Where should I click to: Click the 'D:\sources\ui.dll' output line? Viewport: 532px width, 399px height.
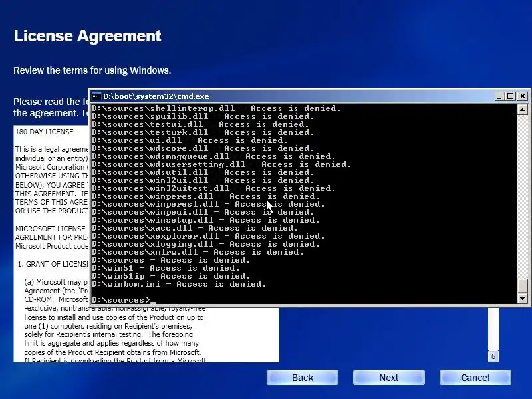190,140
